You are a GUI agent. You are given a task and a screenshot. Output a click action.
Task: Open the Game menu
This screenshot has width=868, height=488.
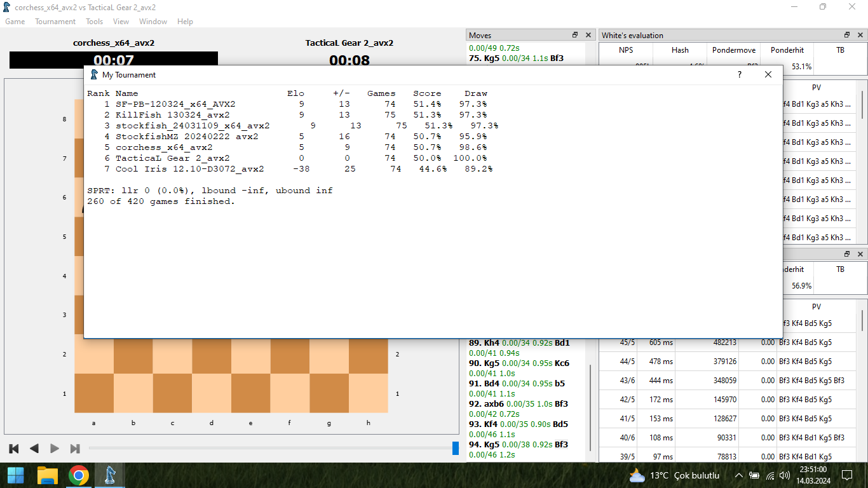[15, 22]
